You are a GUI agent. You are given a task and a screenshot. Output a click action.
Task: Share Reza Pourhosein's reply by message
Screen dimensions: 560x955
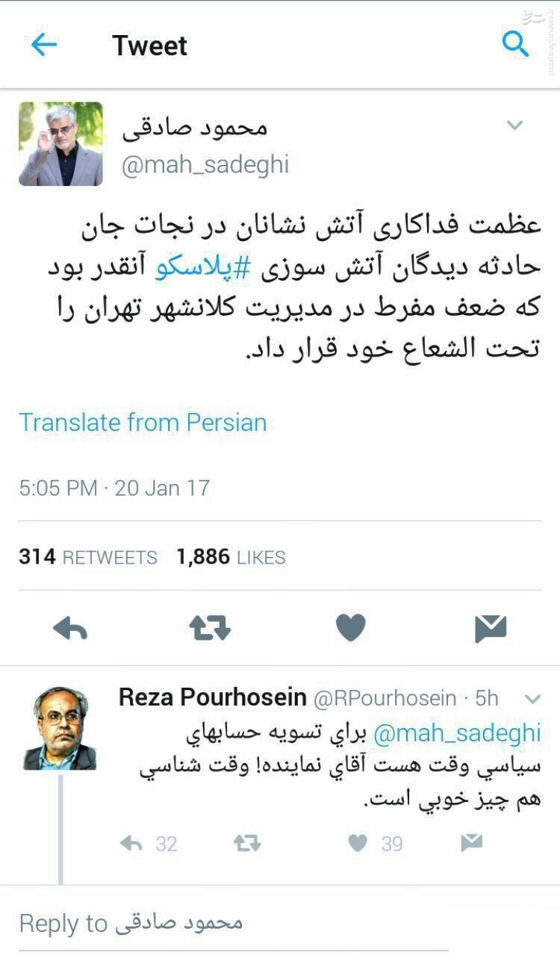[471, 844]
